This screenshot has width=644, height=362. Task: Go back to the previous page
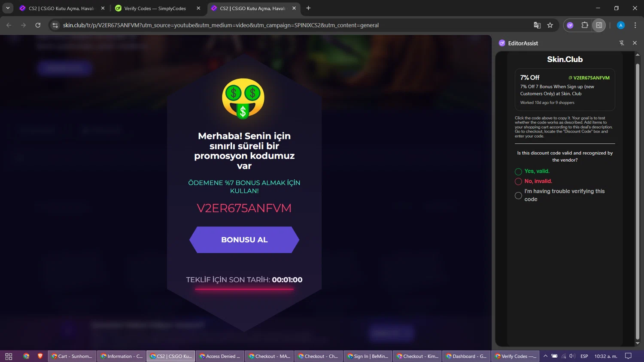(x=9, y=25)
